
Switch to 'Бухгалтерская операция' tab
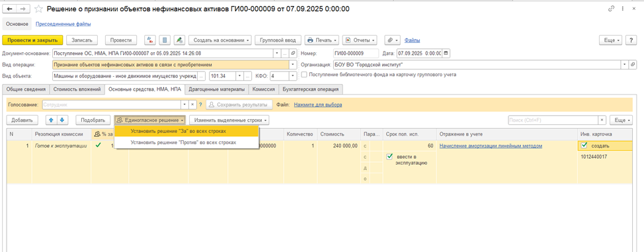pyautogui.click(x=311, y=89)
